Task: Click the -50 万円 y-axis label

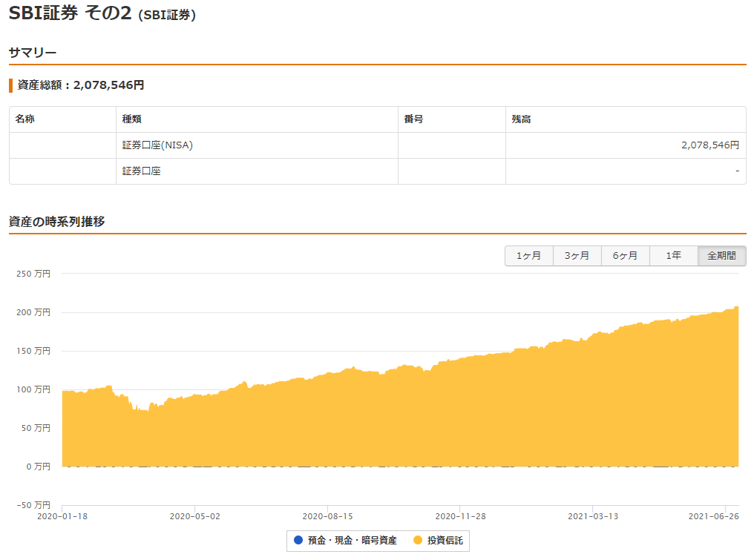Action: tap(33, 505)
